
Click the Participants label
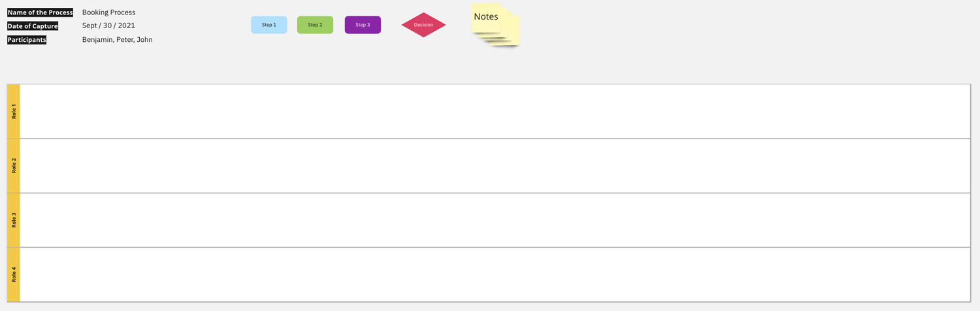(27, 40)
